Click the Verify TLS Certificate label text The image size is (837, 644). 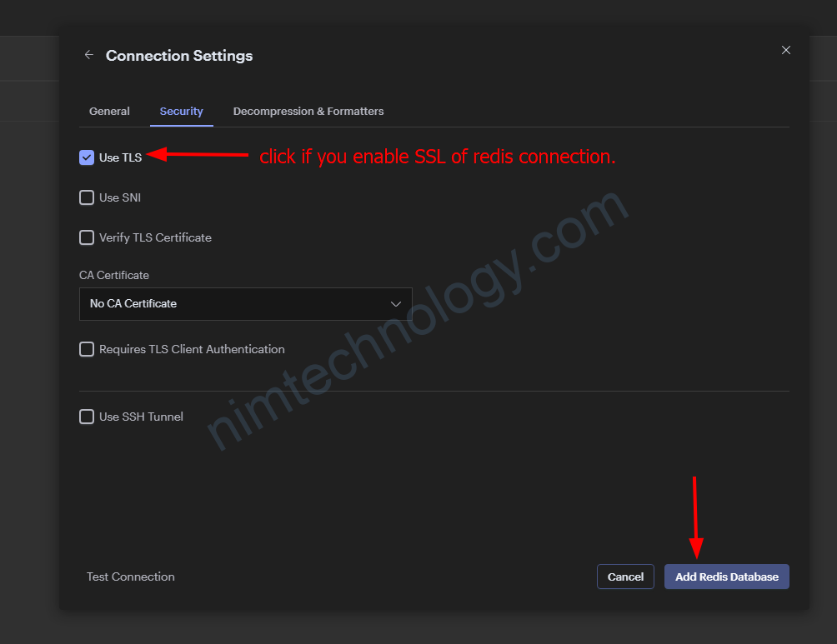coord(155,237)
